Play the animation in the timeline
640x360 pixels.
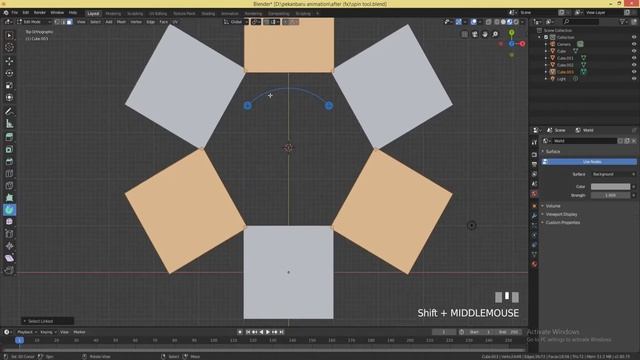click(268, 332)
